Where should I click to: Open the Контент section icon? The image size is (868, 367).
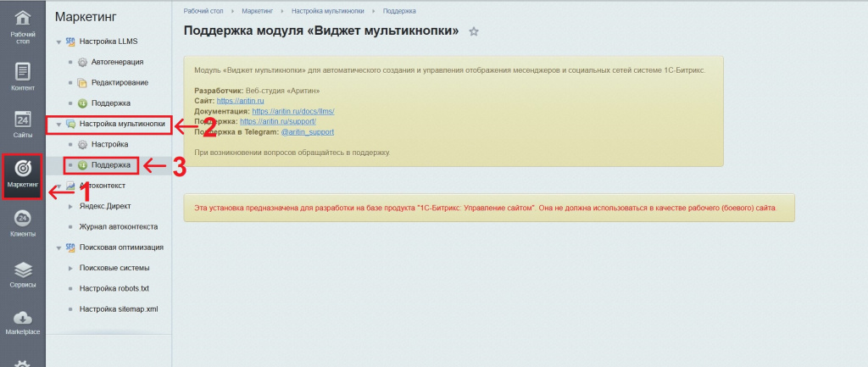coord(23,72)
